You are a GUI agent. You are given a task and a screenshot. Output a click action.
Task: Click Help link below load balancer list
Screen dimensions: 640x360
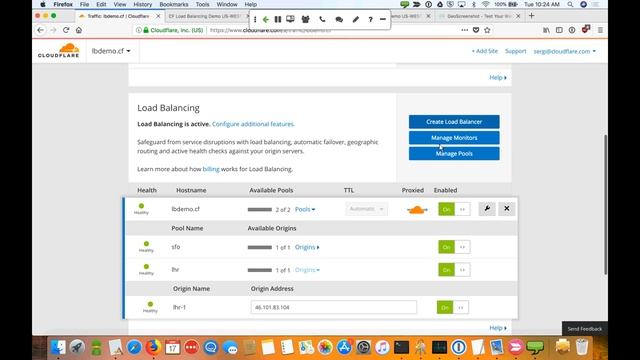pos(498,328)
